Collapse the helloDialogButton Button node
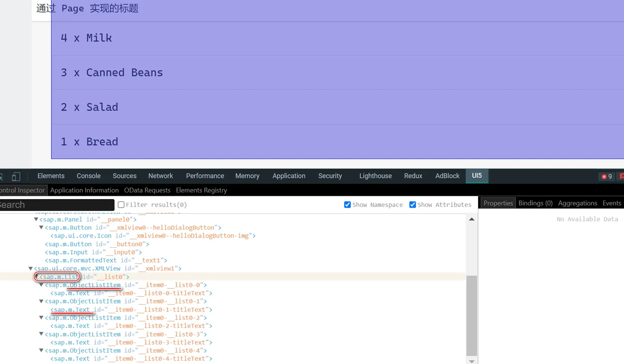This screenshot has height=364, width=624. 41,228
